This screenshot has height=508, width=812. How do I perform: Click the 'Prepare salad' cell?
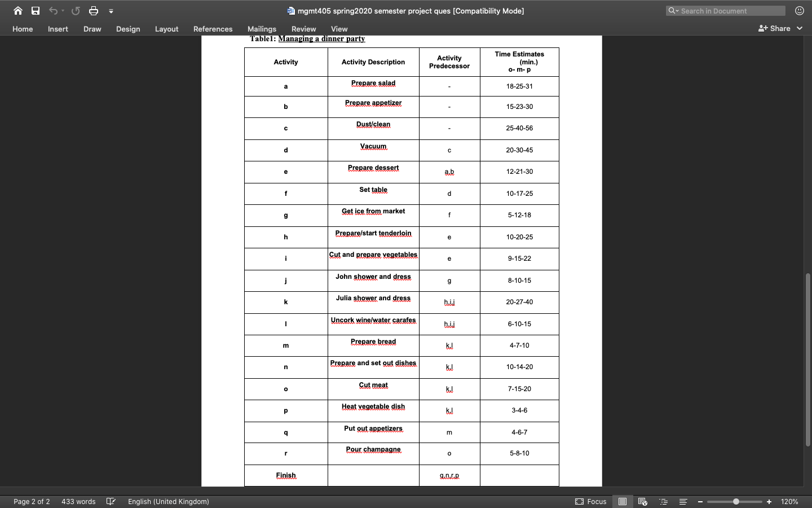373,86
